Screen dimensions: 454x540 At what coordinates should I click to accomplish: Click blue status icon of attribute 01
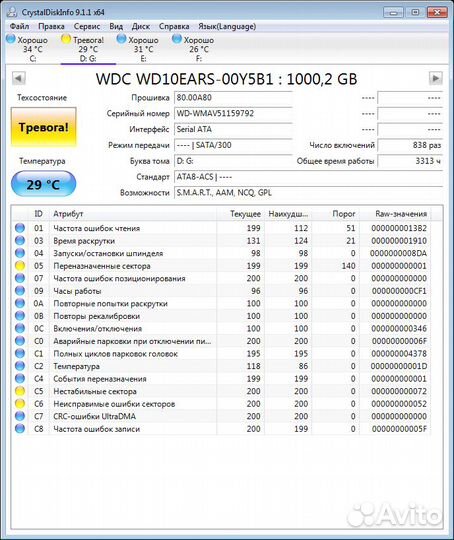(x=20, y=228)
